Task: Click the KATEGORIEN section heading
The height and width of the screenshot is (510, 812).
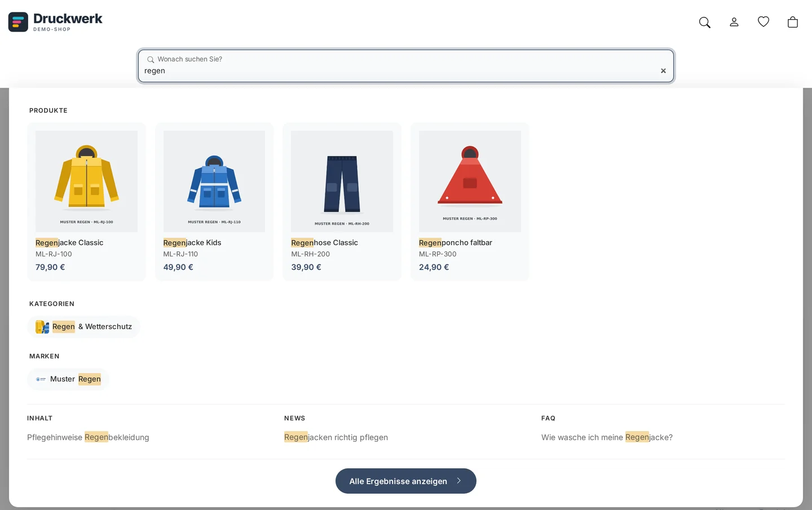Action: tap(52, 304)
